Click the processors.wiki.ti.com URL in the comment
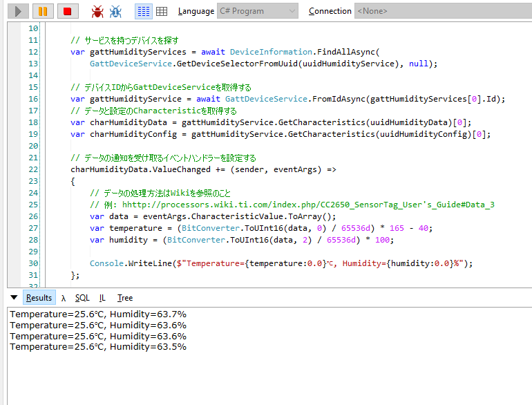 [x=308, y=205]
